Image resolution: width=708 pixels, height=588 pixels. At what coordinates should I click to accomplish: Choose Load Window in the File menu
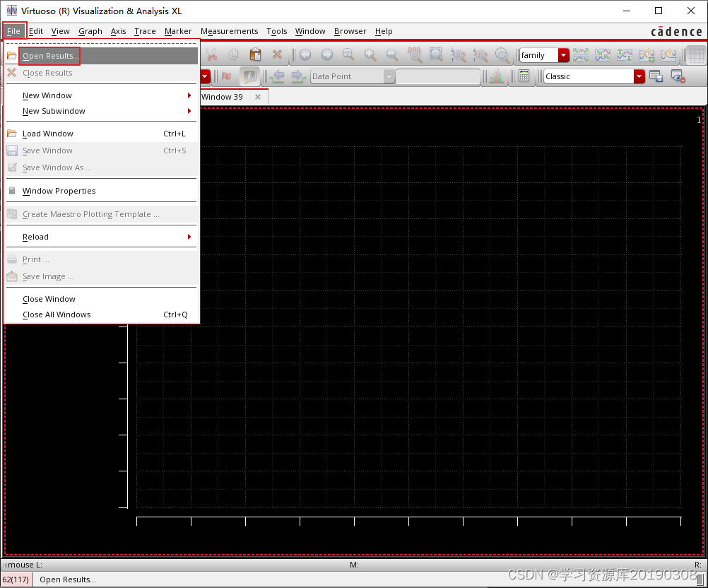pyautogui.click(x=48, y=134)
